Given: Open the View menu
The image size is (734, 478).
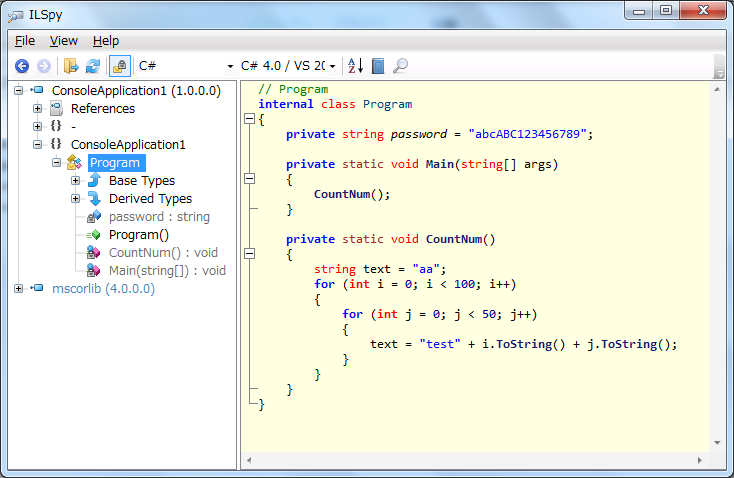Looking at the screenshot, I should point(64,41).
